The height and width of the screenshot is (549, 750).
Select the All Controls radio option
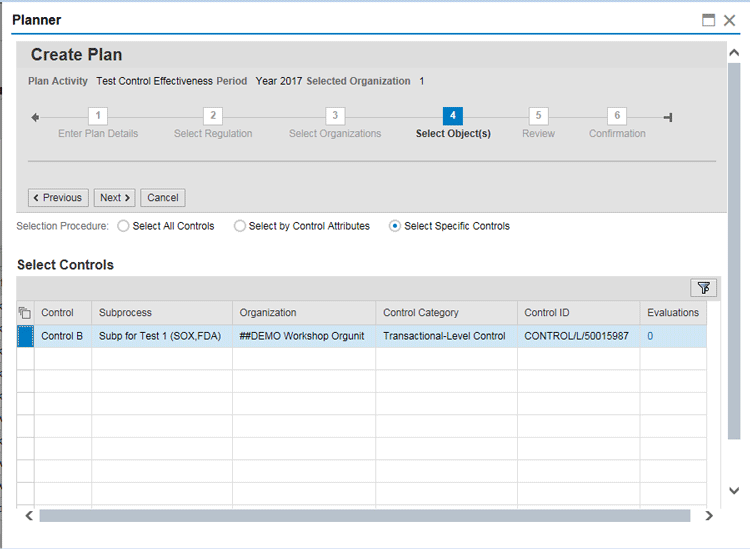124,226
